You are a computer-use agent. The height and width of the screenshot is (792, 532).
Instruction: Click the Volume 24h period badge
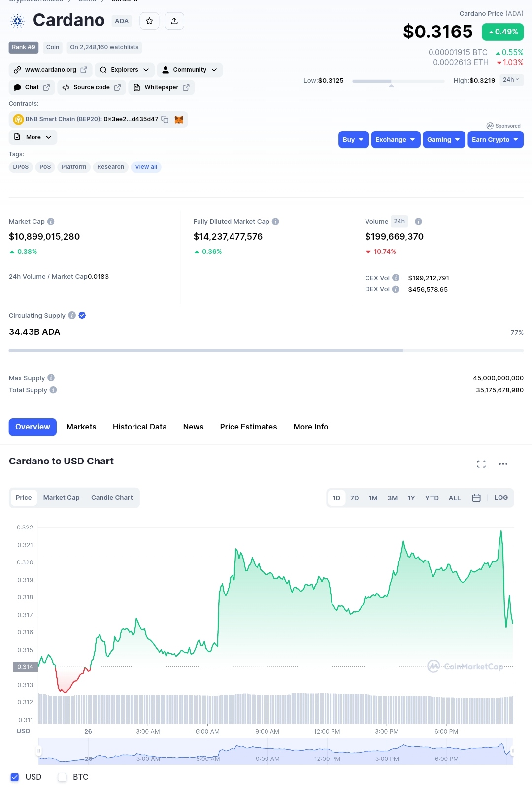(399, 221)
